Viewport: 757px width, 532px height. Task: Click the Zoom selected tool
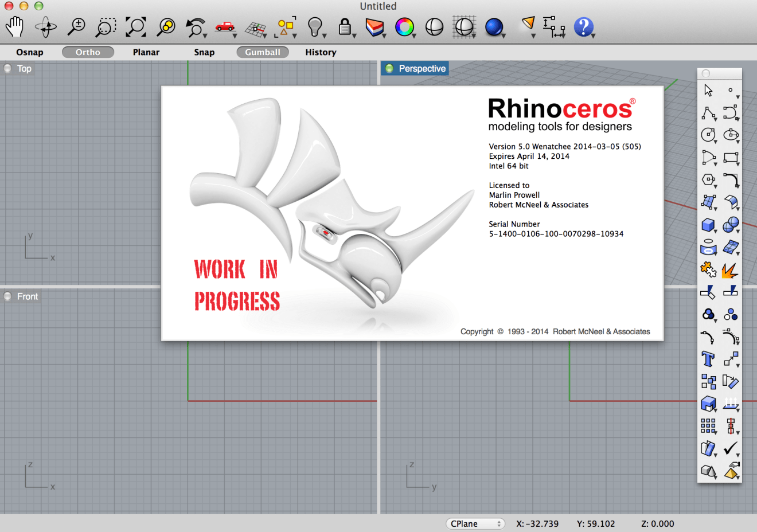pyautogui.click(x=166, y=27)
